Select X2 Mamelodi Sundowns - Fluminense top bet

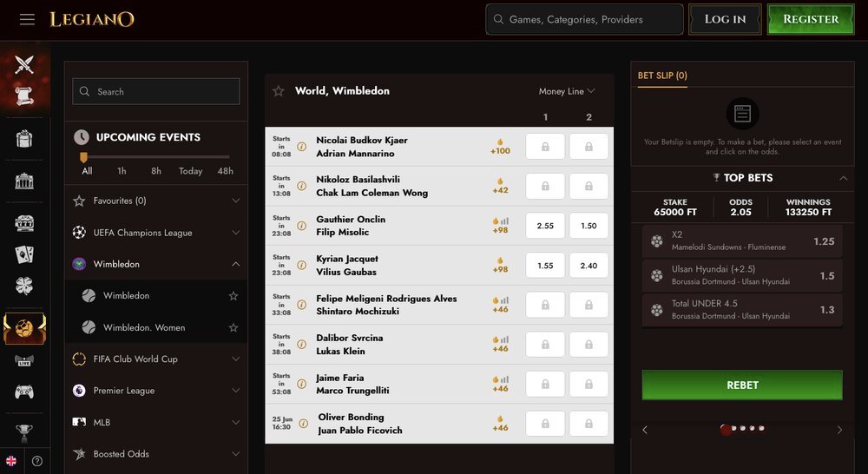click(742, 241)
